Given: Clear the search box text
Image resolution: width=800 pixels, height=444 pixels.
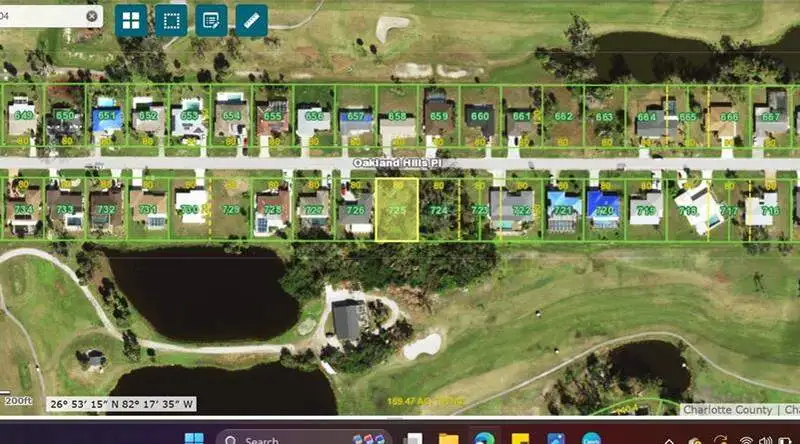Looking at the screenshot, I should click(x=92, y=16).
